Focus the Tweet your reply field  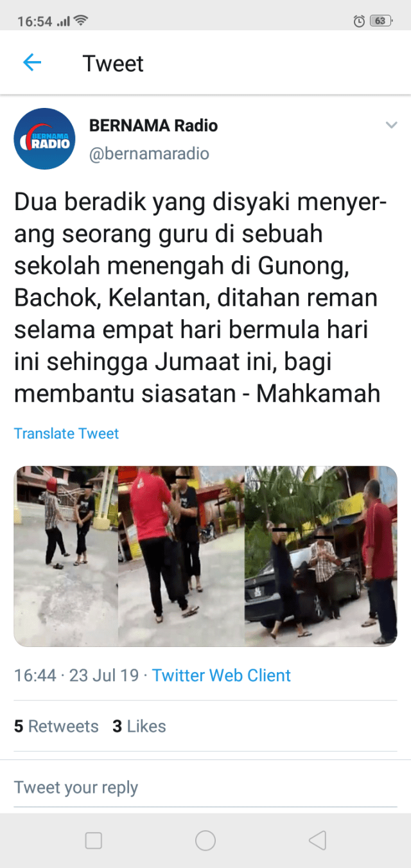pos(205,787)
